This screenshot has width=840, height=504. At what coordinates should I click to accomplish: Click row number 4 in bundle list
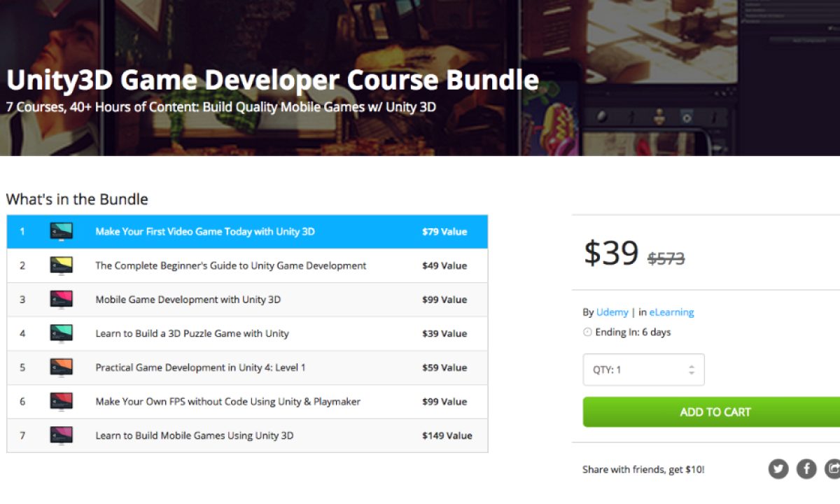pos(22,333)
